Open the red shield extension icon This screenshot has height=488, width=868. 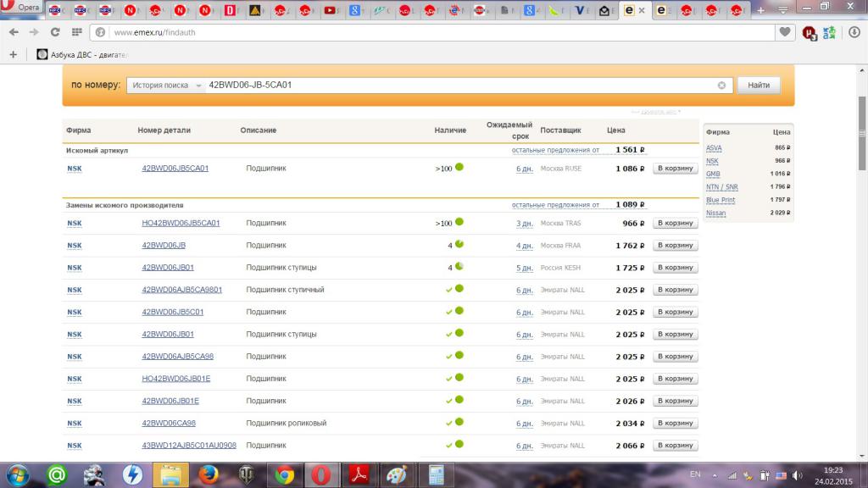pyautogui.click(x=810, y=33)
